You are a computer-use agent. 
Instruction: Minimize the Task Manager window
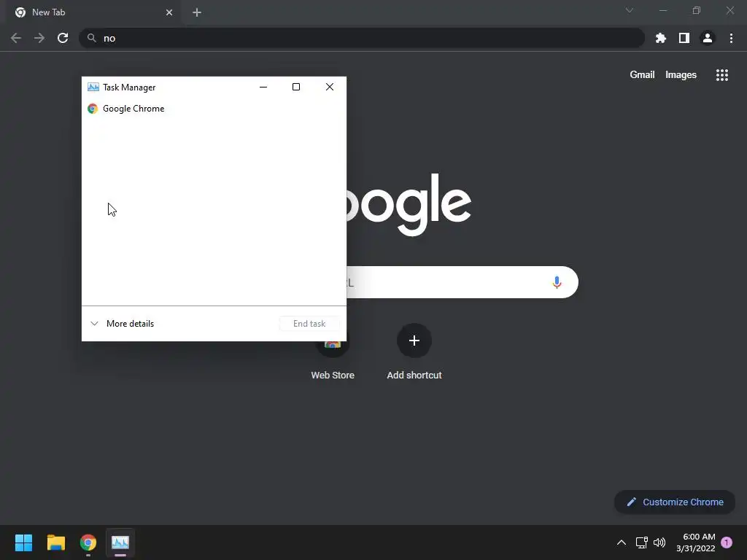pos(263,87)
